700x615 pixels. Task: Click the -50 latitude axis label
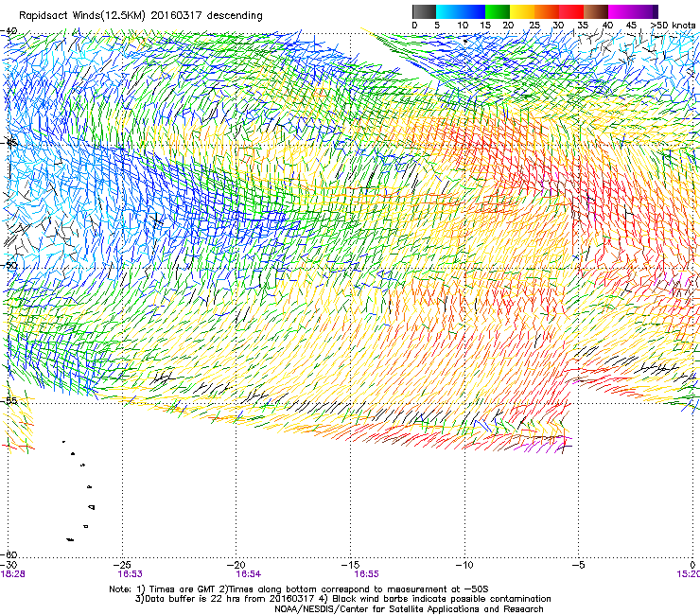pyautogui.click(x=9, y=265)
